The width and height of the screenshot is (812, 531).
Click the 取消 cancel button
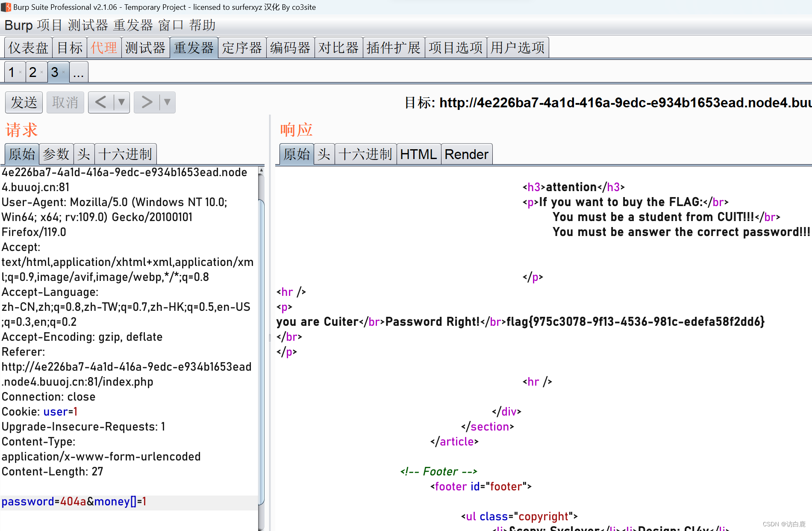pos(65,102)
